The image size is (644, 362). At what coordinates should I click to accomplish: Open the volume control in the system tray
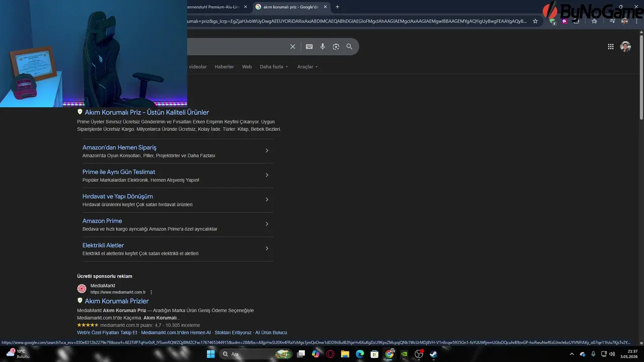(612, 354)
